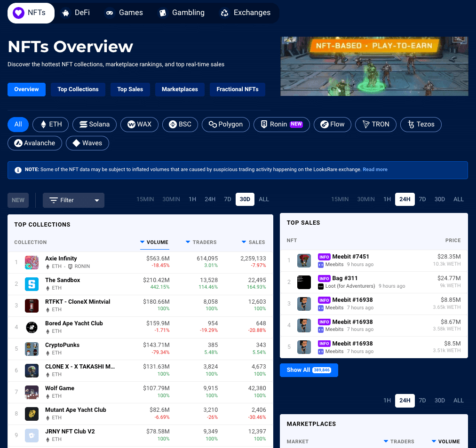Click the NFT-based play-to-earn banner ad
The image size is (476, 448).
(x=374, y=66)
